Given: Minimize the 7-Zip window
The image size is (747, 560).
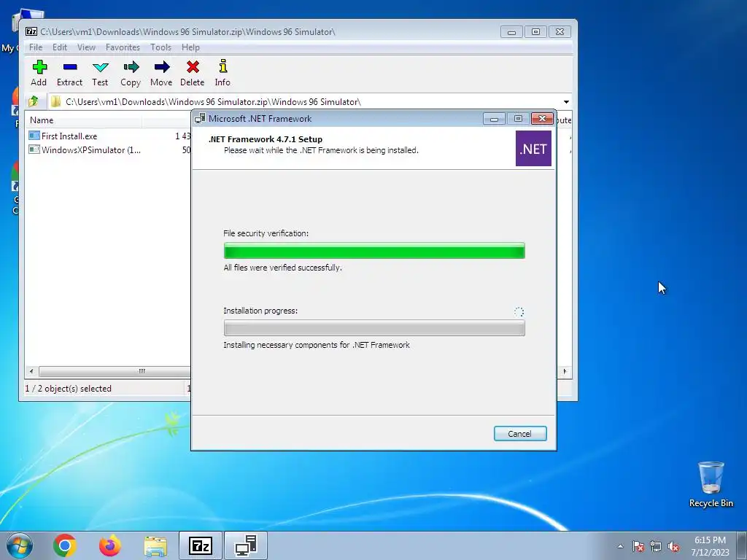Looking at the screenshot, I should pyautogui.click(x=511, y=32).
